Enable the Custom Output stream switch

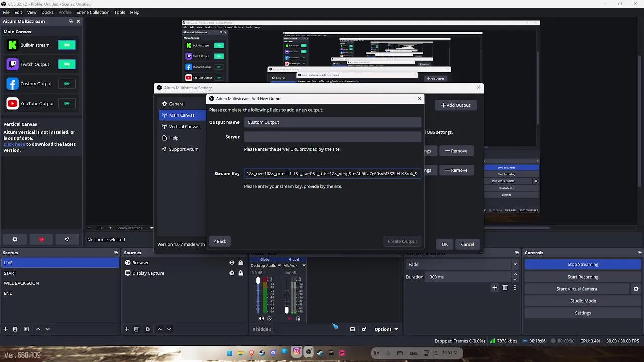[67, 84]
